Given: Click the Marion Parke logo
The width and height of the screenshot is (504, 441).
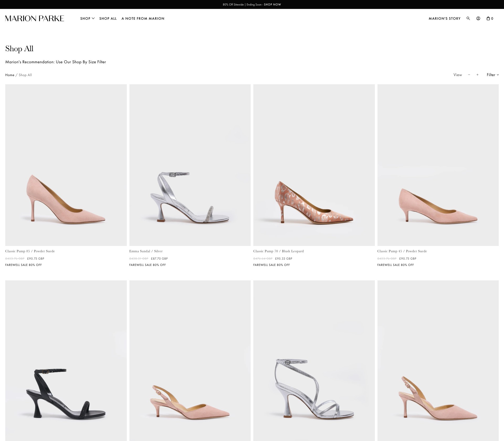Looking at the screenshot, I should [x=35, y=18].
